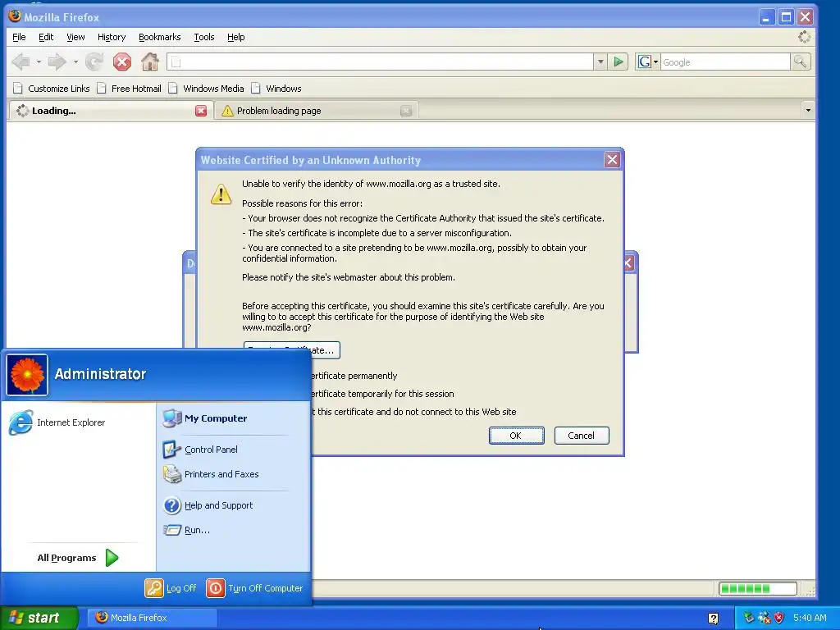The height and width of the screenshot is (630, 840).
Task: Open the Free Hotmail bookmark
Action: point(129,89)
